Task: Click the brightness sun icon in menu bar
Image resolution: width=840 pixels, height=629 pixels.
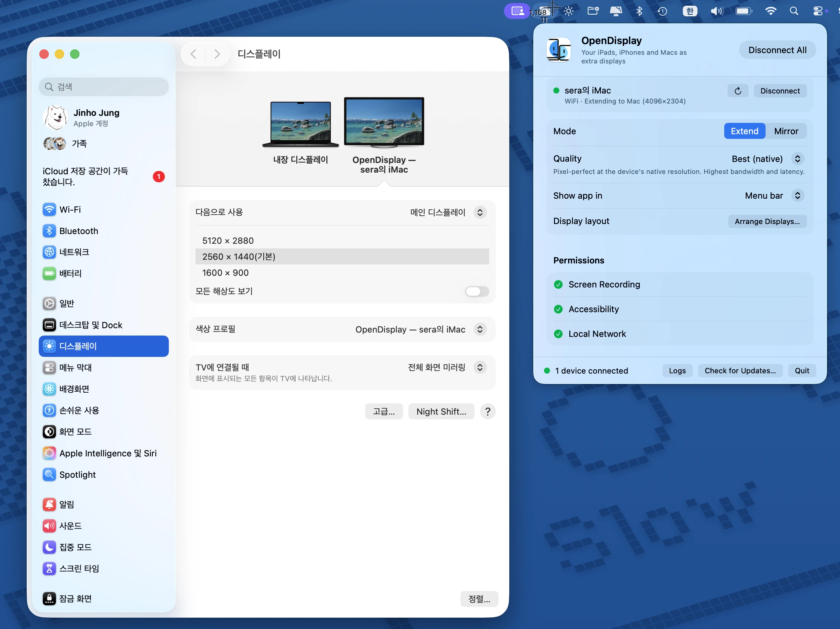Action: click(568, 11)
